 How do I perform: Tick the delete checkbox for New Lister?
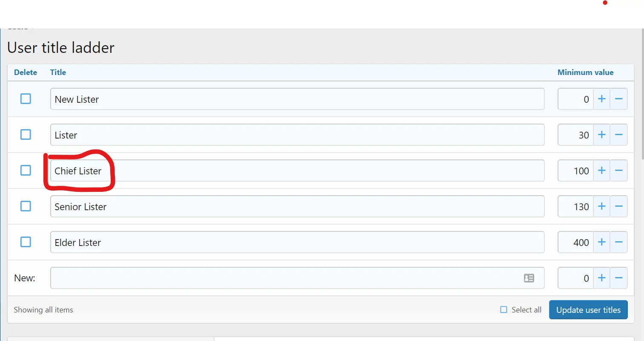click(26, 99)
